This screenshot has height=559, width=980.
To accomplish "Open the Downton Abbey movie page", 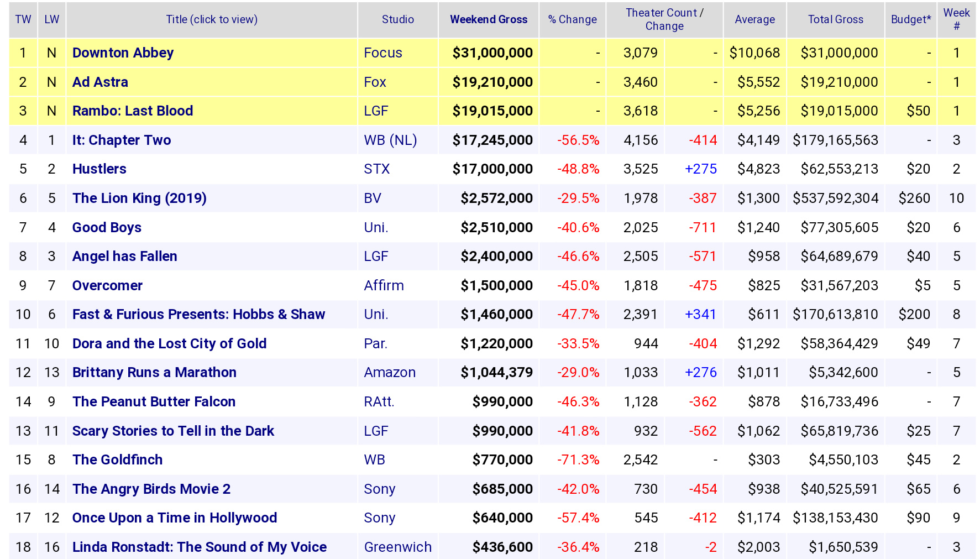I will point(123,53).
